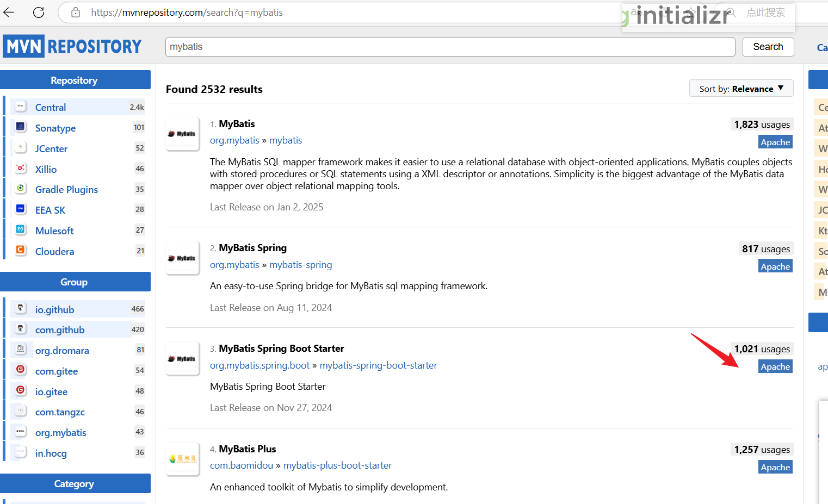
Task: Click the Central repository icon
Action: click(21, 107)
